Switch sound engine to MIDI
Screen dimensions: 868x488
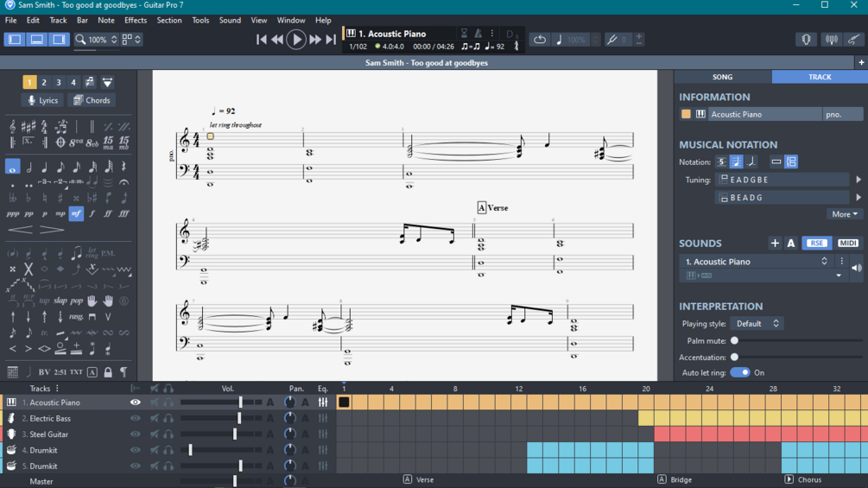point(847,244)
